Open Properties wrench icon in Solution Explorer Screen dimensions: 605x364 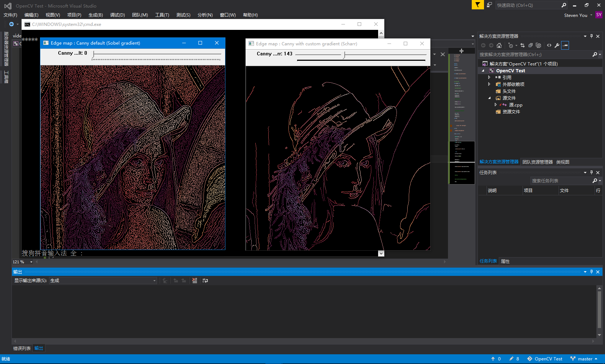[x=557, y=45]
